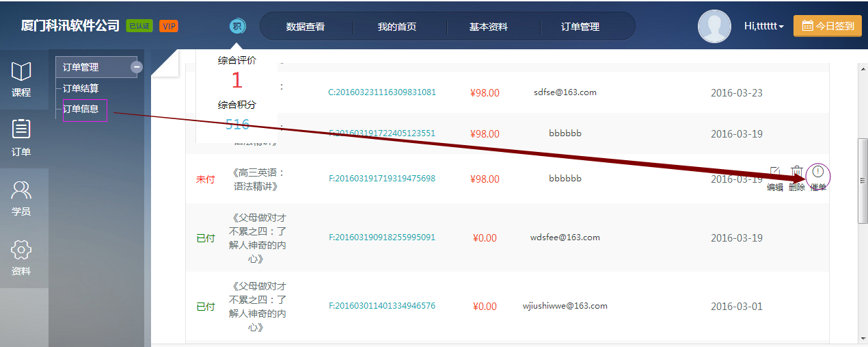Select 订单结算 in the order tree
This screenshot has width=868, height=347.
[81, 88]
